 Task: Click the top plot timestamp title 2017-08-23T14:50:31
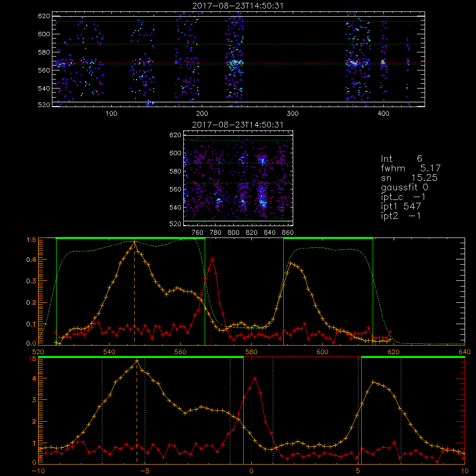(x=238, y=6)
